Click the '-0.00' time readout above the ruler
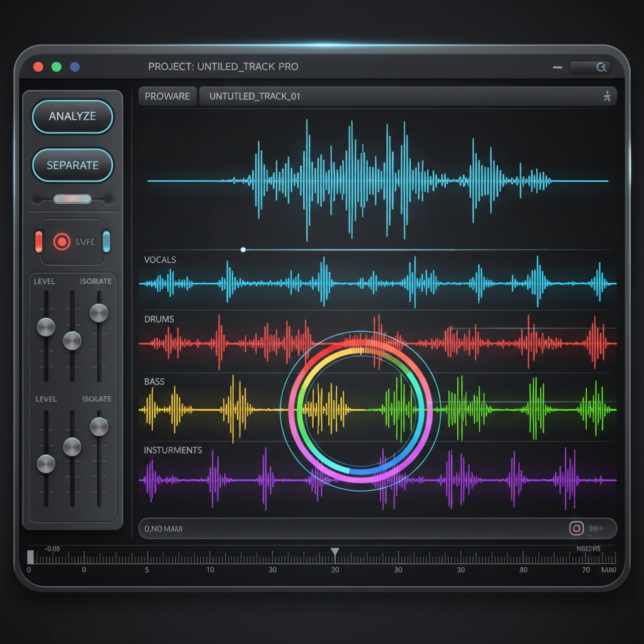644x644 pixels. [52, 549]
